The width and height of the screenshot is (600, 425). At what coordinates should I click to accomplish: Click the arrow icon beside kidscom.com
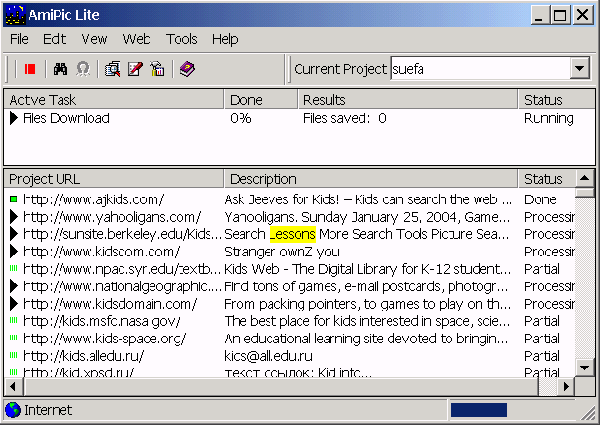(x=14, y=251)
